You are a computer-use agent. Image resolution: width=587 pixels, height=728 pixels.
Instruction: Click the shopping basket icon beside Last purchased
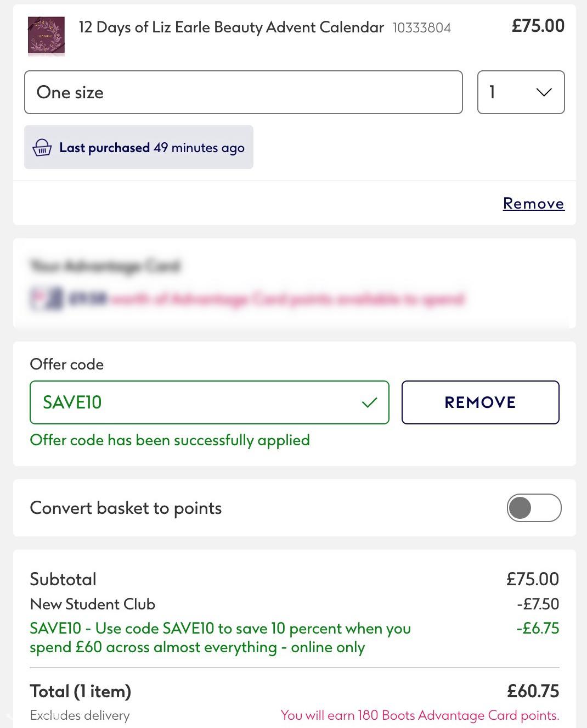(x=42, y=148)
